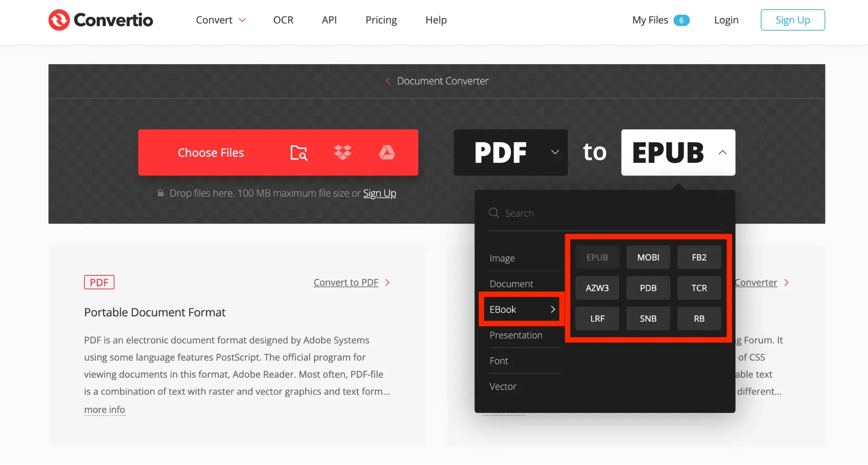Choose the PDB format
The height and width of the screenshot is (465, 868).
(648, 288)
